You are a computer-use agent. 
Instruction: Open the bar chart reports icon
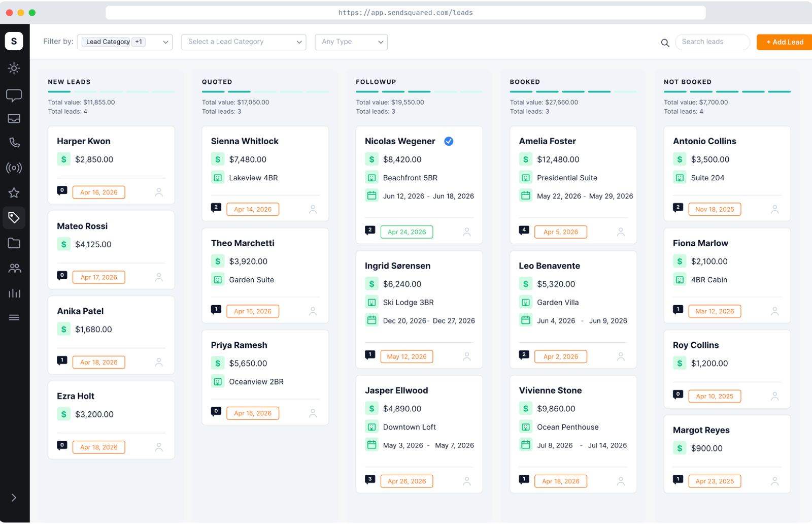coord(14,293)
